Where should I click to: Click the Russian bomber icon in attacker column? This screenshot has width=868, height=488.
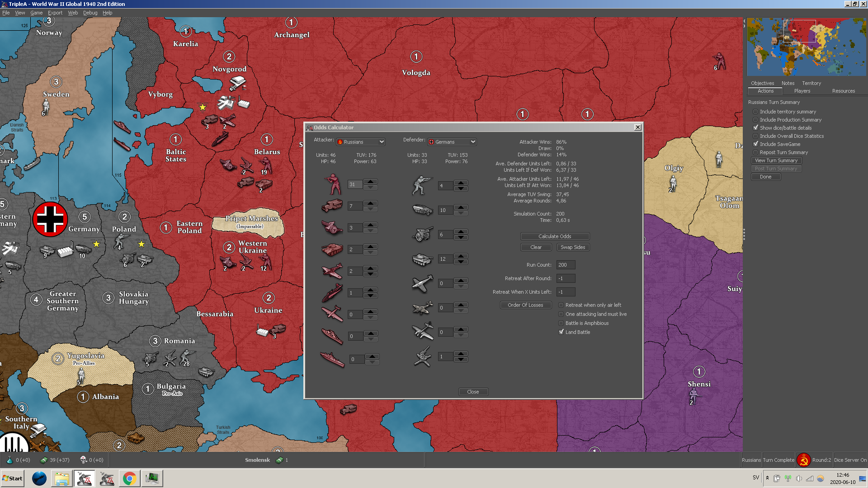(332, 314)
